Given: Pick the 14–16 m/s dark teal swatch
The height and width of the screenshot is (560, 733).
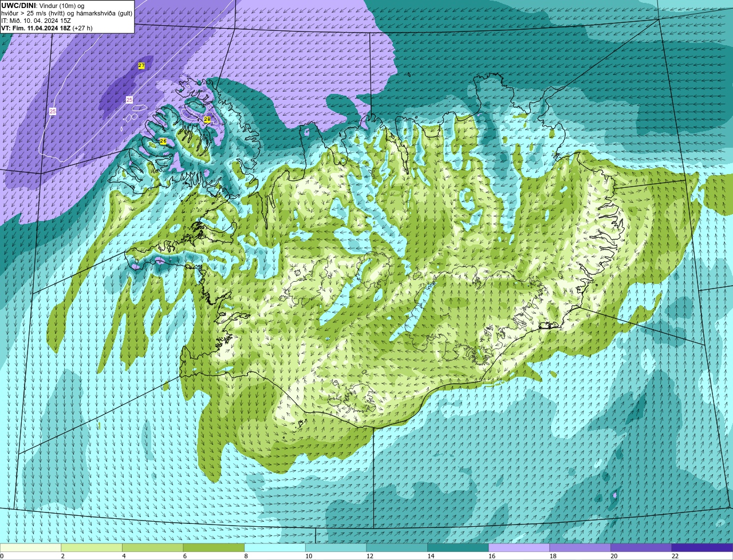Looking at the screenshot, I should tap(458, 547).
